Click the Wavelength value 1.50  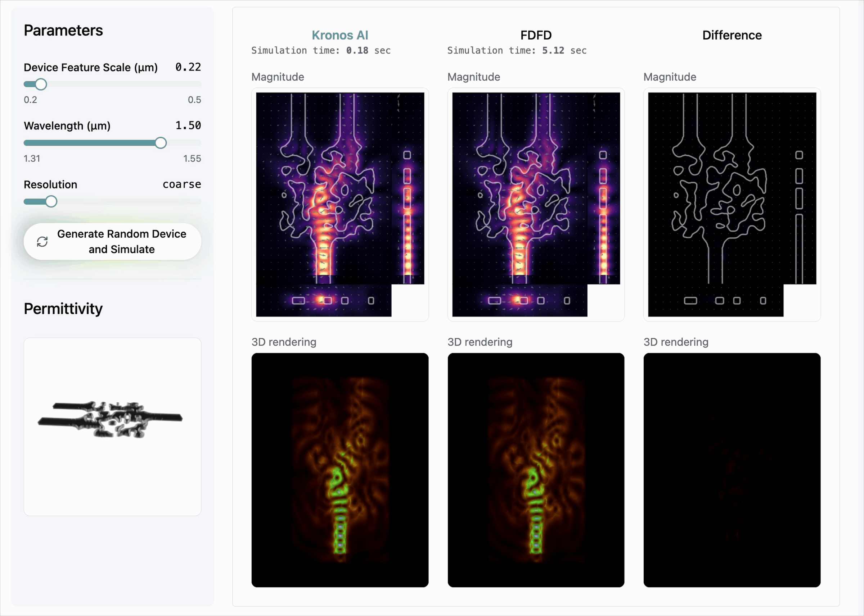tap(188, 126)
